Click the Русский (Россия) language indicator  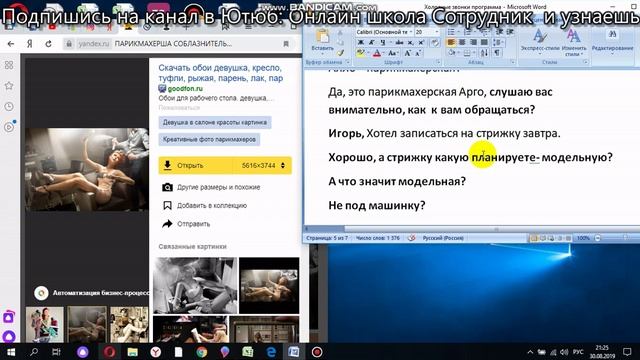click(x=443, y=238)
